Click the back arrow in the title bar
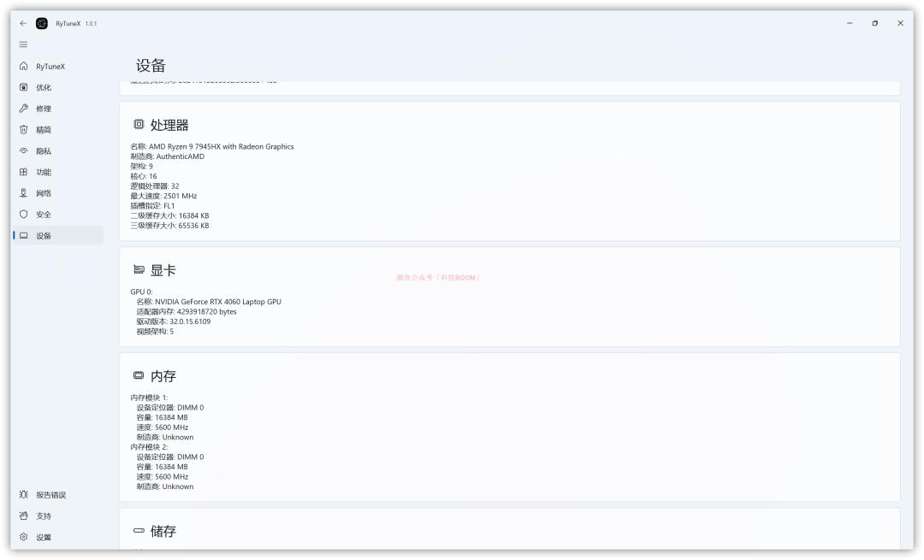The width and height of the screenshot is (924, 560). 23,23
